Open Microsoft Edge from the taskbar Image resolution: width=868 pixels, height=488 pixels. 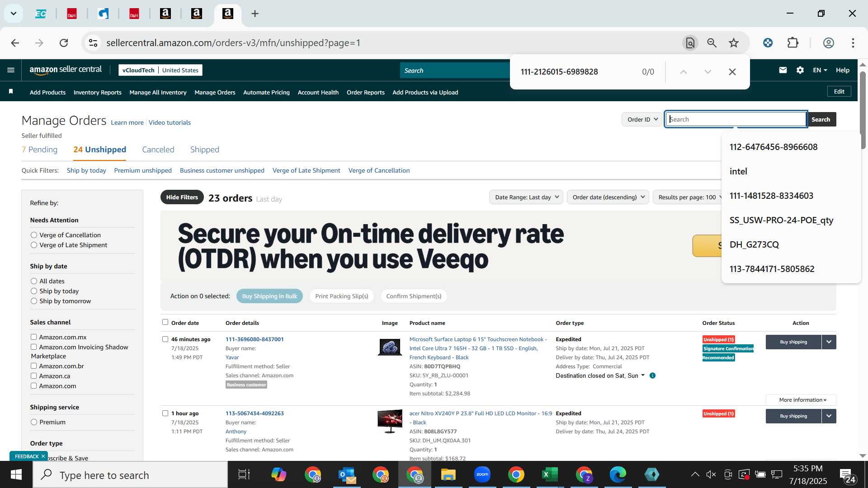coord(618,474)
